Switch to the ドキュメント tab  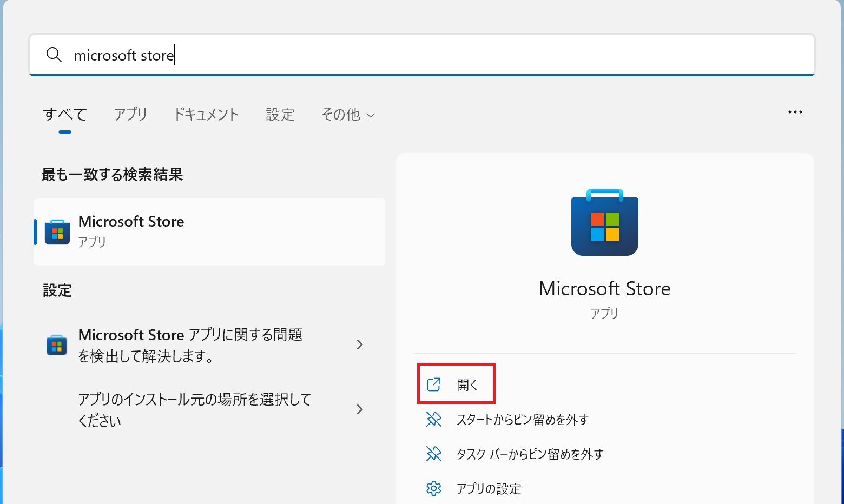pos(206,114)
